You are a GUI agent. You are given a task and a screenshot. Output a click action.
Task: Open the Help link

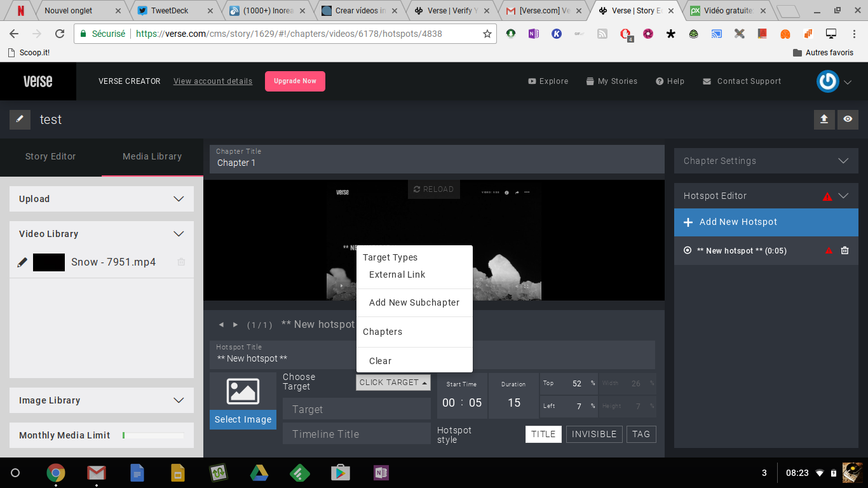coord(670,81)
